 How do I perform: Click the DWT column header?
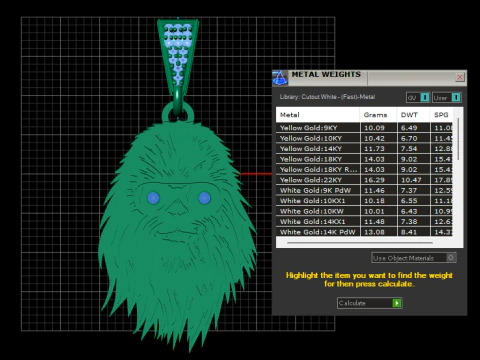coord(413,115)
